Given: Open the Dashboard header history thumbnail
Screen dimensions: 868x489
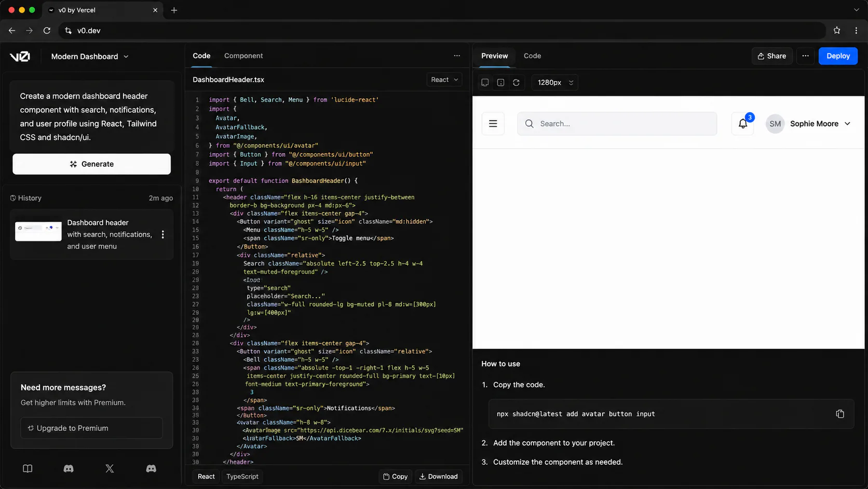Looking at the screenshot, I should pyautogui.click(x=38, y=231).
